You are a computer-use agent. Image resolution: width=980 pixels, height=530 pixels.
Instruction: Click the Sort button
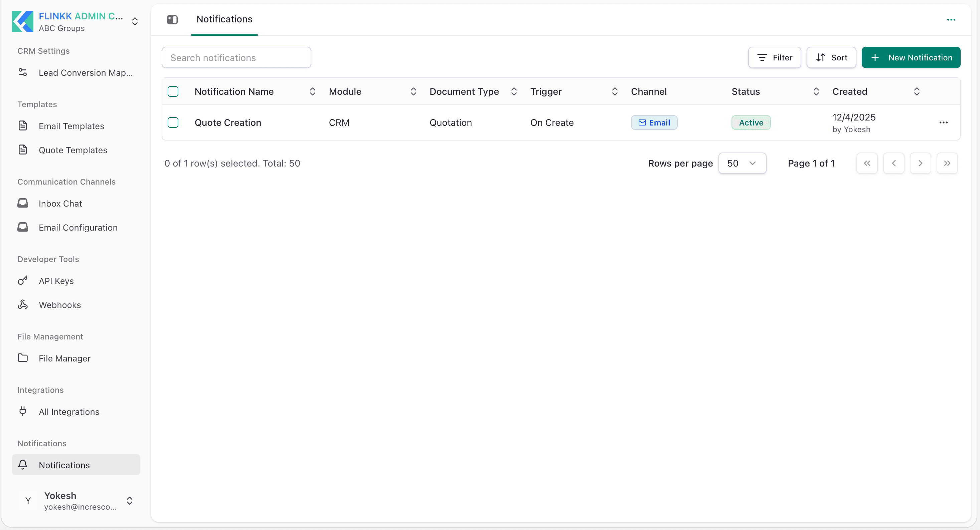pyautogui.click(x=831, y=57)
